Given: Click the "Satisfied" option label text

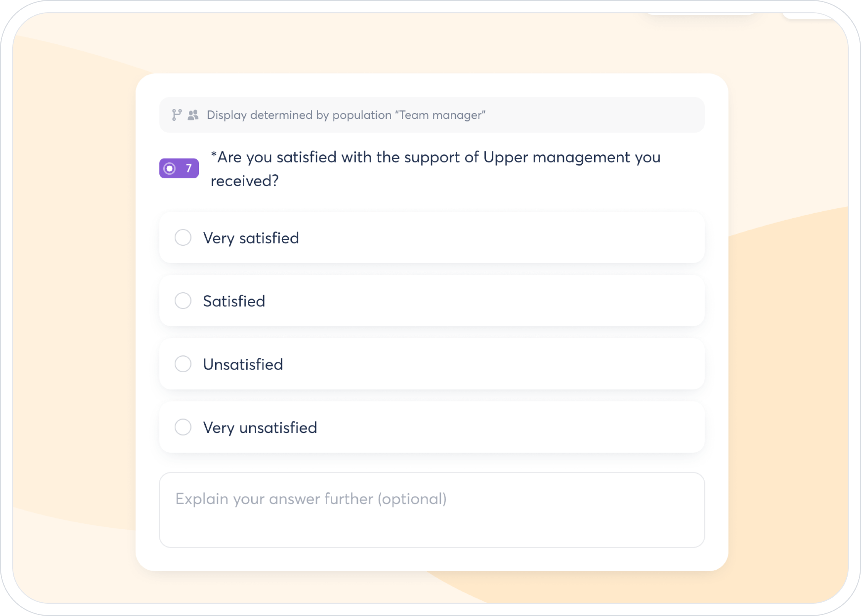Looking at the screenshot, I should tap(234, 301).
